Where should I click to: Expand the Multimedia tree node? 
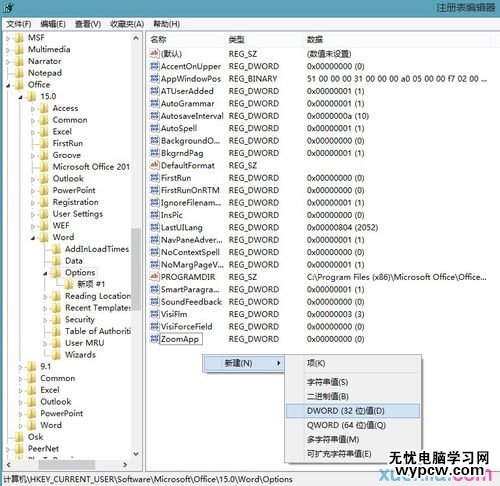pos(8,50)
